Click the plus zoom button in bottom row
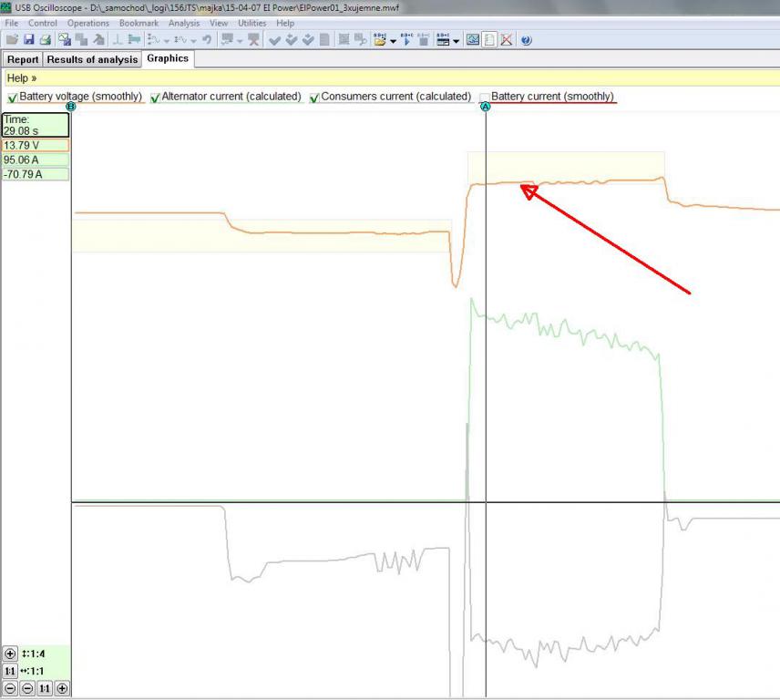 pyautogui.click(x=62, y=688)
